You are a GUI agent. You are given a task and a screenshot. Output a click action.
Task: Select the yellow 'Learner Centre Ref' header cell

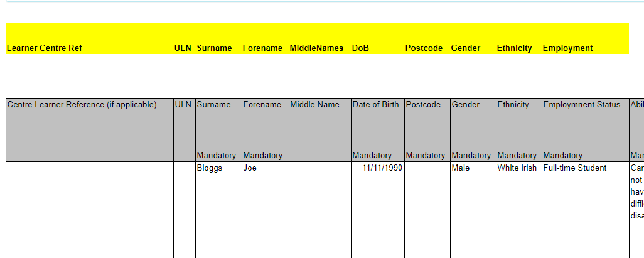[44, 48]
